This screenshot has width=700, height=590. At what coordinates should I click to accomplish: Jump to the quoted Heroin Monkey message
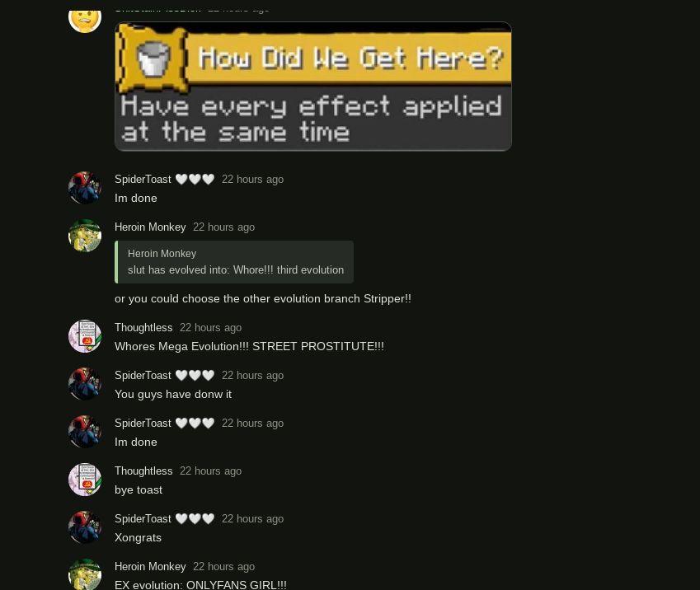(x=234, y=262)
